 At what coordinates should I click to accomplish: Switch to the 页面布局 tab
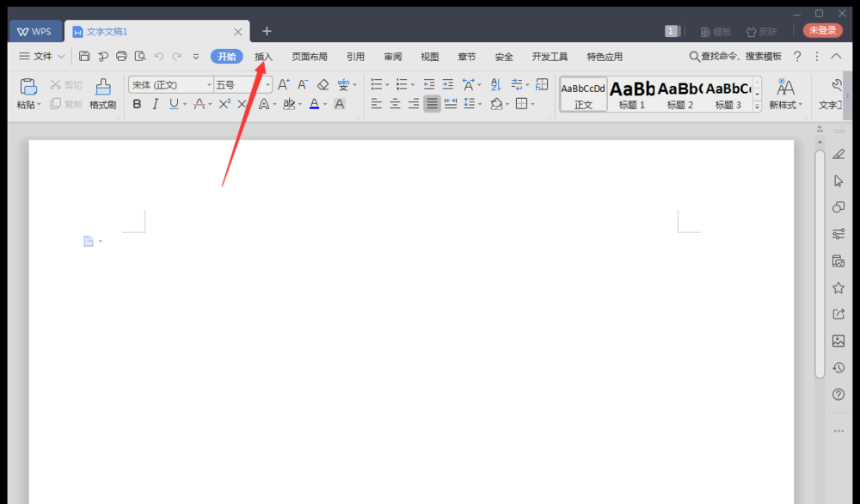[310, 57]
